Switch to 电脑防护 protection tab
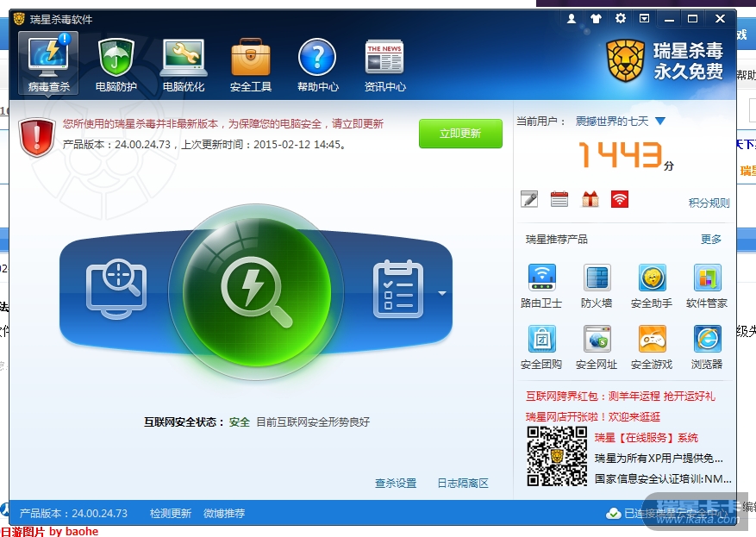The height and width of the screenshot is (537, 756). 116,65
